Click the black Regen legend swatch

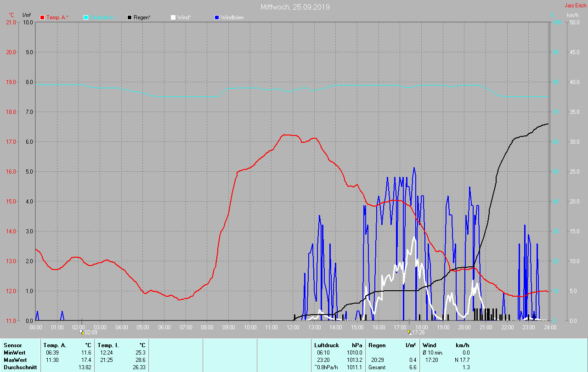click(x=130, y=17)
